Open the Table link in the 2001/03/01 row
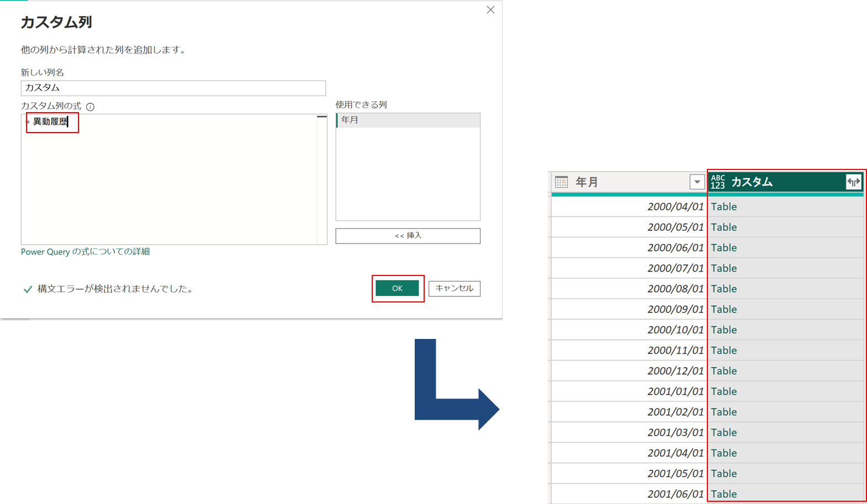Viewport: 867px width, 504px height. click(x=723, y=432)
